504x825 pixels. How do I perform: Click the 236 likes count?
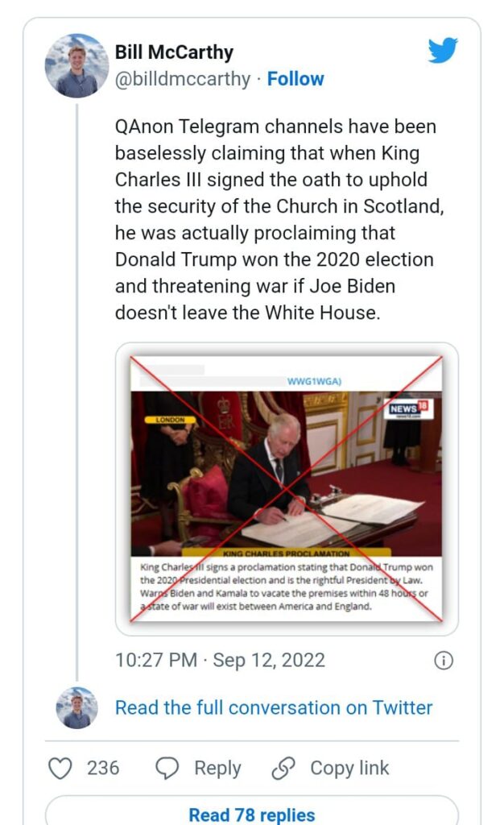click(103, 768)
